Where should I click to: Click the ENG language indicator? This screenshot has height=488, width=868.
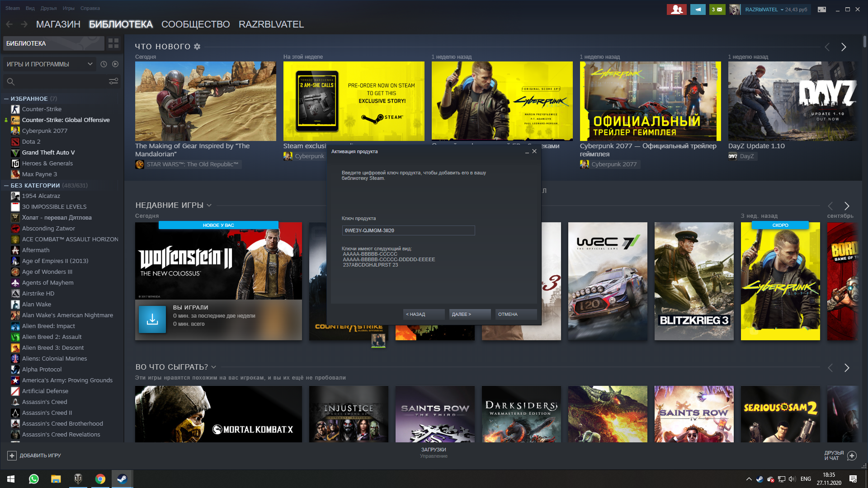806,479
